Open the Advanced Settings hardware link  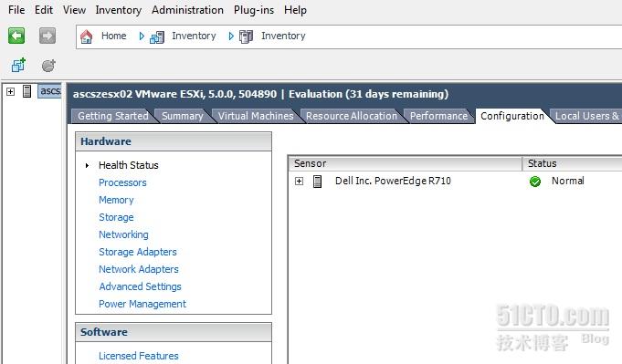[140, 286]
